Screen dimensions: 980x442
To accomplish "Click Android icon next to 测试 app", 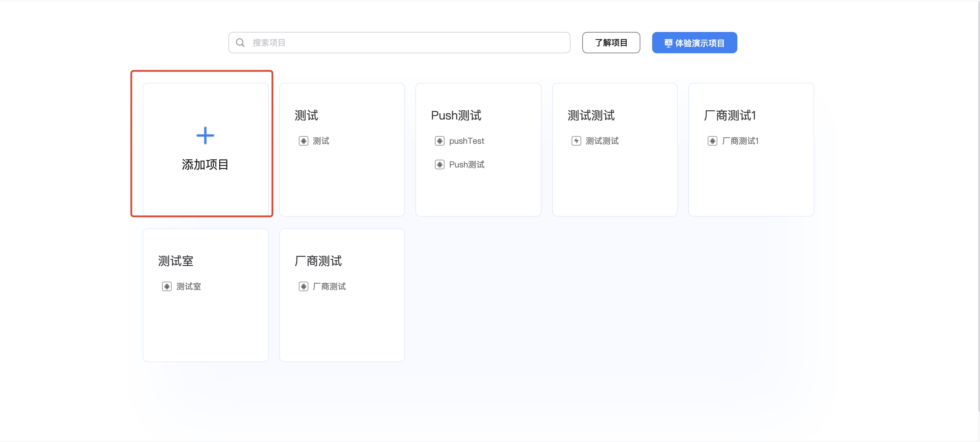I will coord(303,141).
